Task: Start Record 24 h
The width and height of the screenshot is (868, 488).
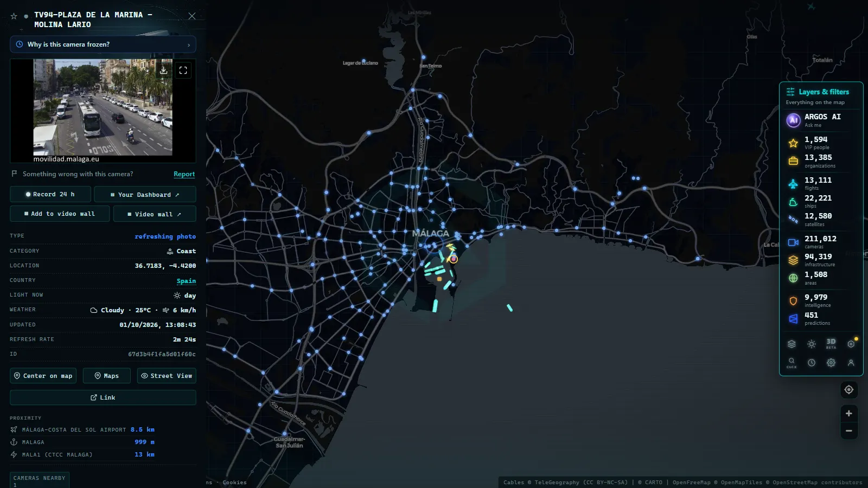Action: [x=50, y=194]
